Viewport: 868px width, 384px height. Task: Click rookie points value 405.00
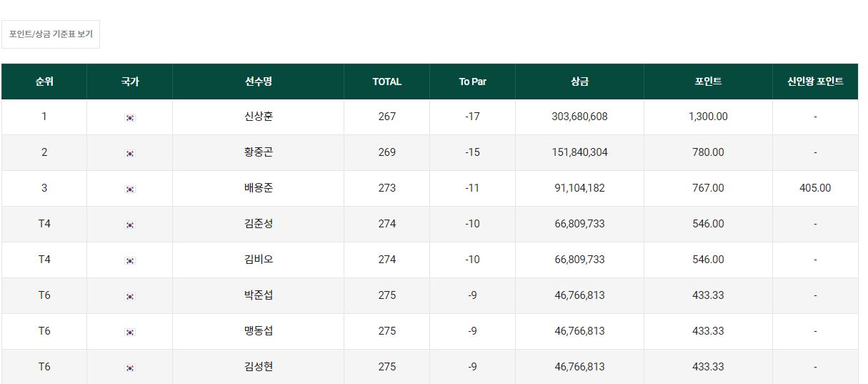(815, 188)
